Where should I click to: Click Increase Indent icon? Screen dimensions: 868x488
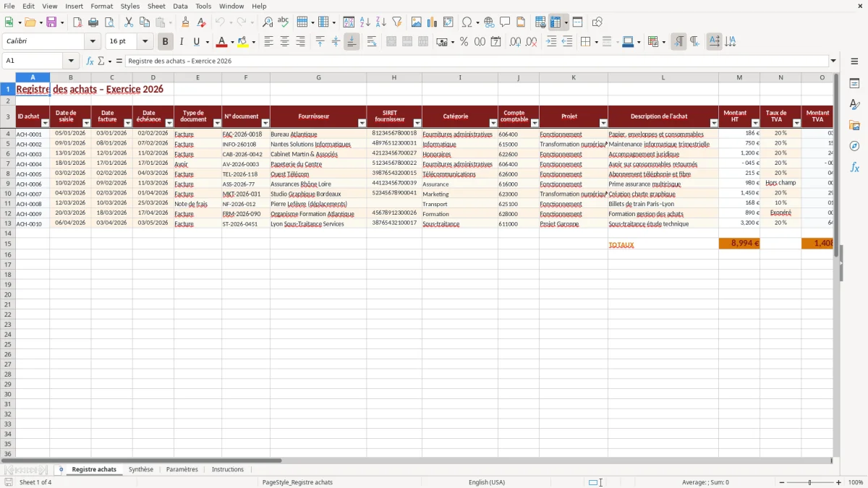[551, 42]
